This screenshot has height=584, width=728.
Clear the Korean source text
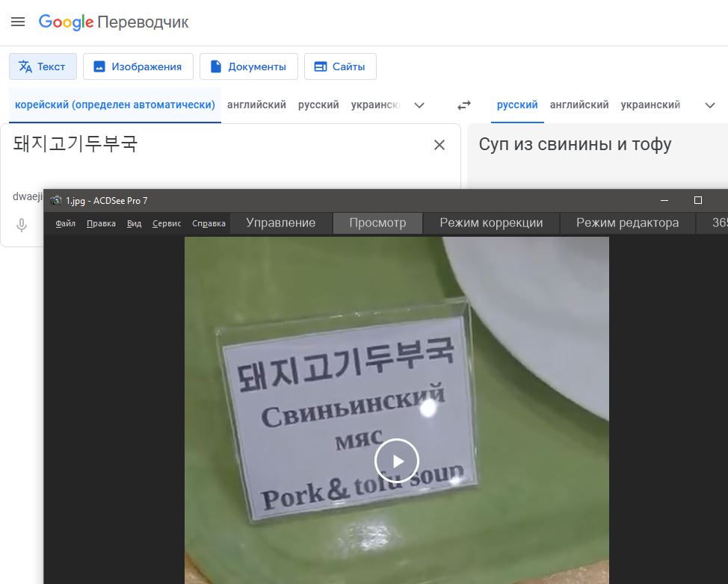pos(439,145)
